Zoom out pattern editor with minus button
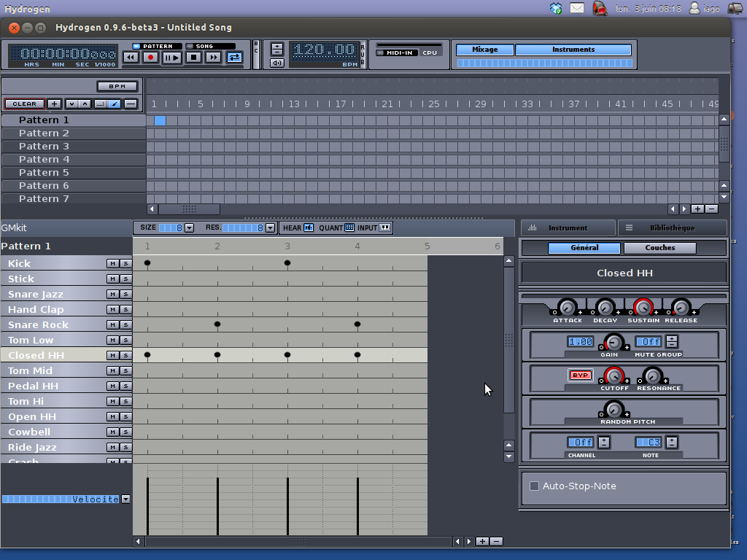This screenshot has height=560, width=747. (x=496, y=542)
